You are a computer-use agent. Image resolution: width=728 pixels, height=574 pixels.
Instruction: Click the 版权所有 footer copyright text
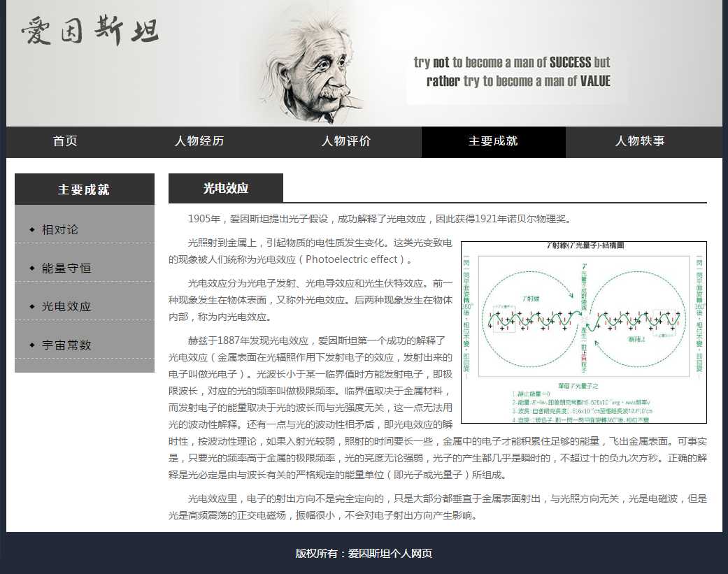coord(364,553)
